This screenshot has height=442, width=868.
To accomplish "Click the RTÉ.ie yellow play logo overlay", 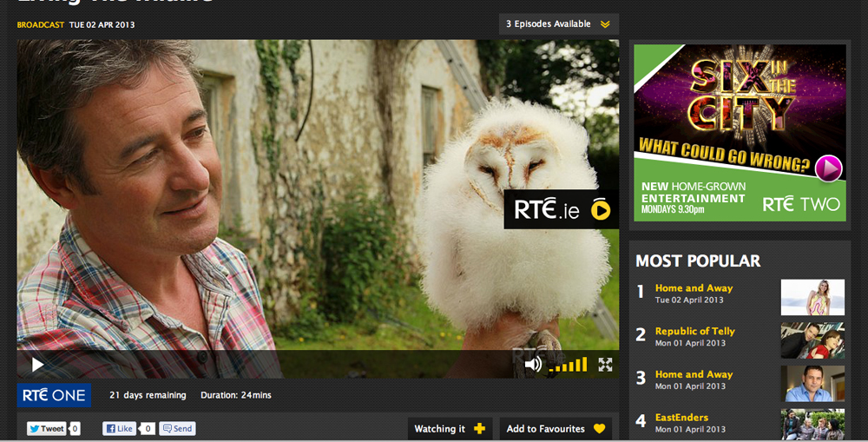I will (562, 209).
